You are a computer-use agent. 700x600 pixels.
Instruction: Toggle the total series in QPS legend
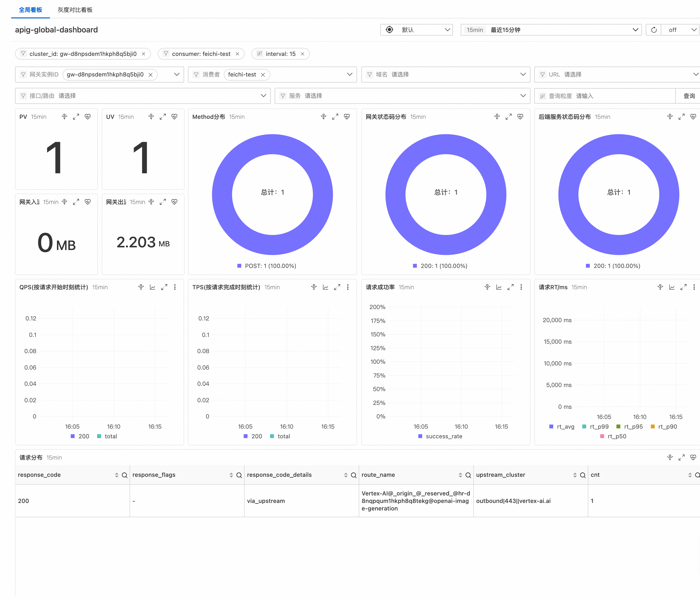click(107, 436)
